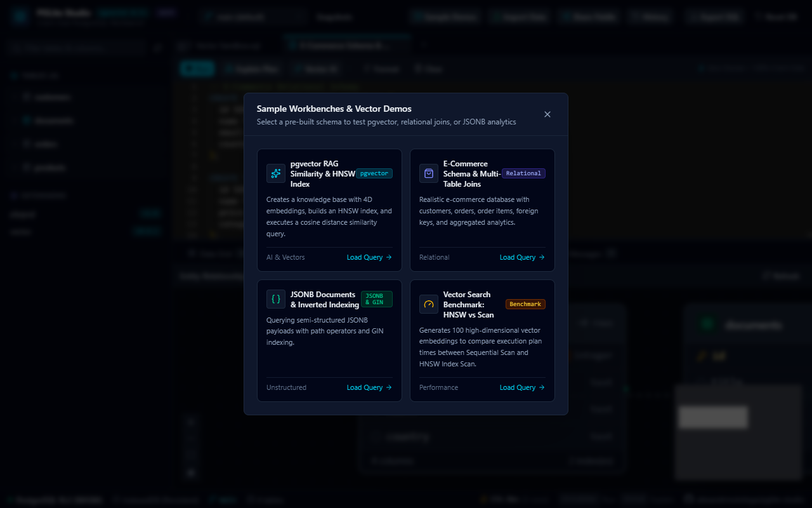The image size is (812, 508).
Task: Click the curly braces icon on the JSONB card
Action: pyautogui.click(x=276, y=299)
